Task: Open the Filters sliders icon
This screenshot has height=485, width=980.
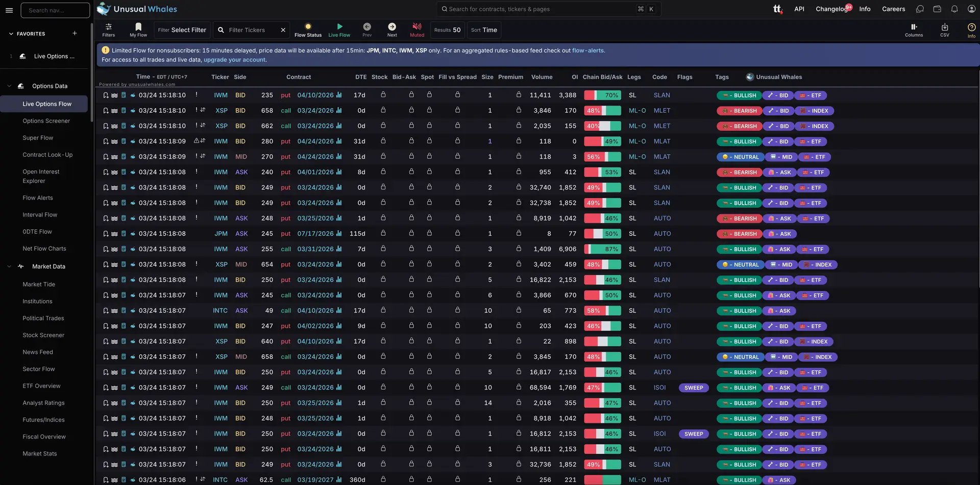Action: click(108, 30)
